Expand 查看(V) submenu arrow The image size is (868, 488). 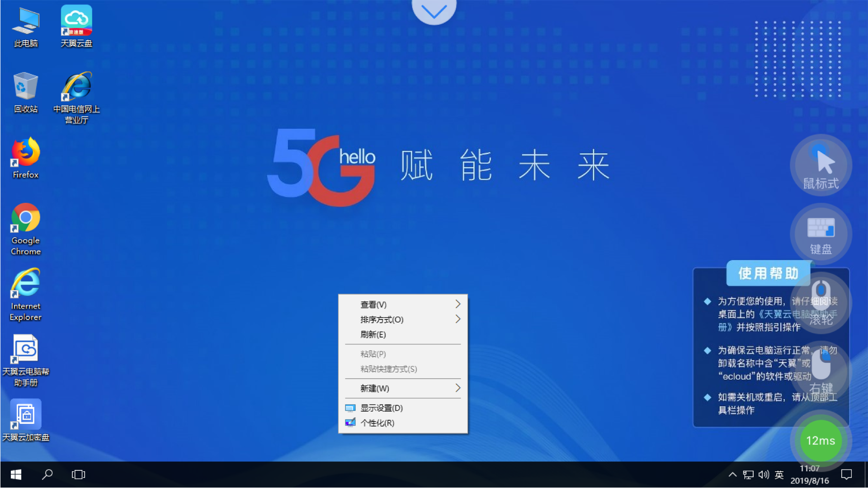[x=458, y=304]
